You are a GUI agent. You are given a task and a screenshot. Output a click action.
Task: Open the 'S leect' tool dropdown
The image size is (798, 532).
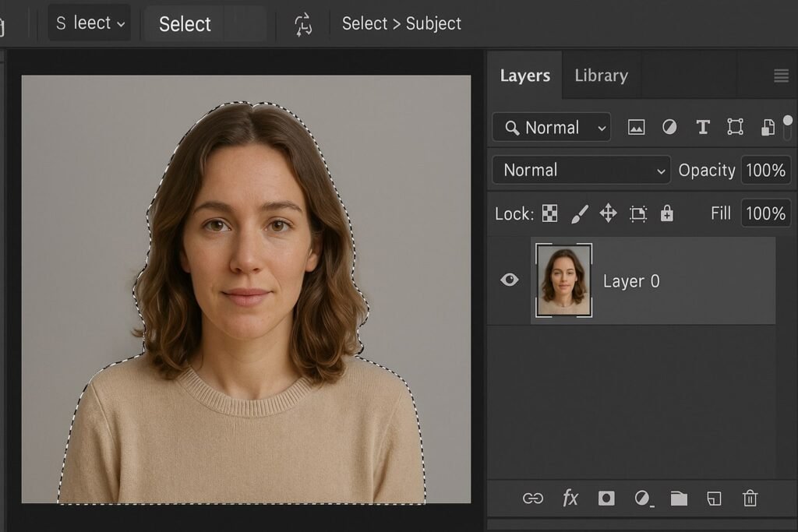90,23
